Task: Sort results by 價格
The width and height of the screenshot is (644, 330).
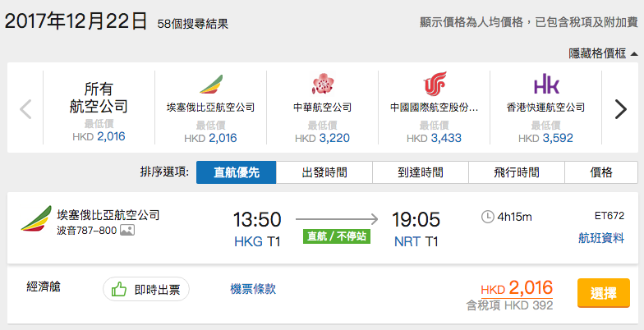Action: point(601,172)
